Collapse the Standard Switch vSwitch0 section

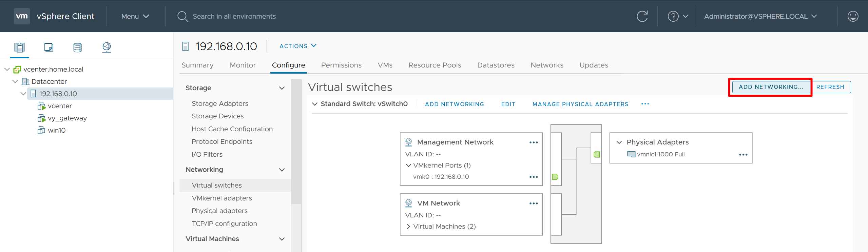click(x=315, y=104)
